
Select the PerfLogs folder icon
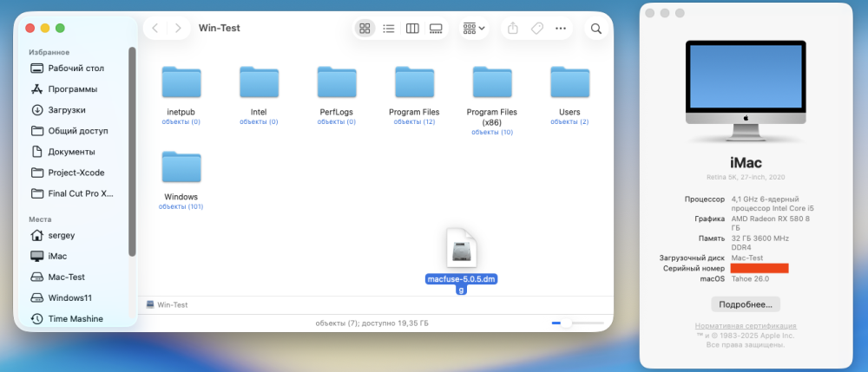(x=337, y=82)
